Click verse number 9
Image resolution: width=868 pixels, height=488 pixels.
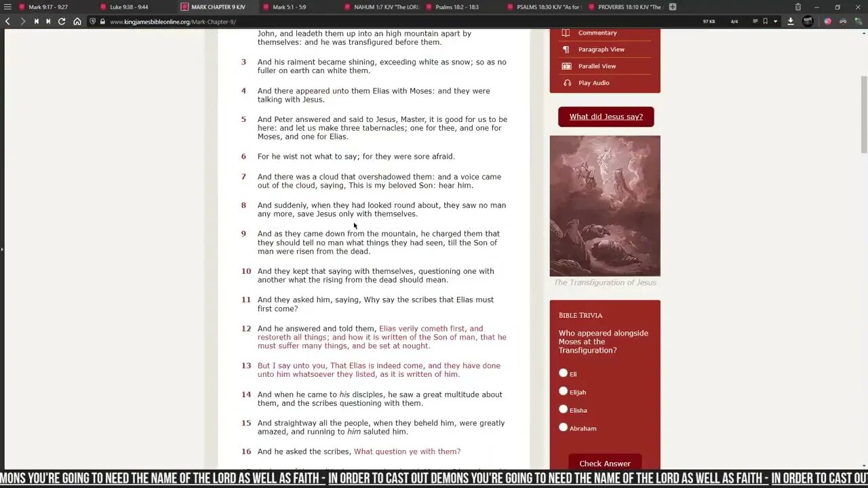[x=244, y=234]
